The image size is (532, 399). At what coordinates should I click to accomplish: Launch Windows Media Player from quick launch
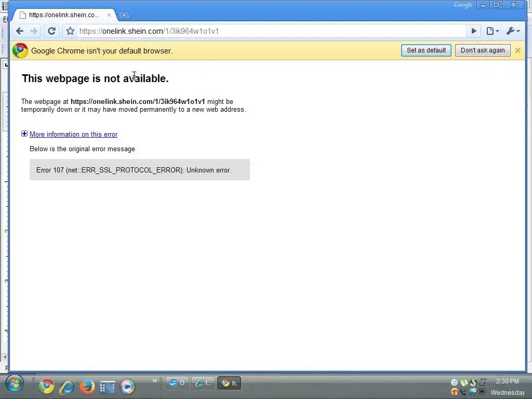pyautogui.click(x=127, y=387)
